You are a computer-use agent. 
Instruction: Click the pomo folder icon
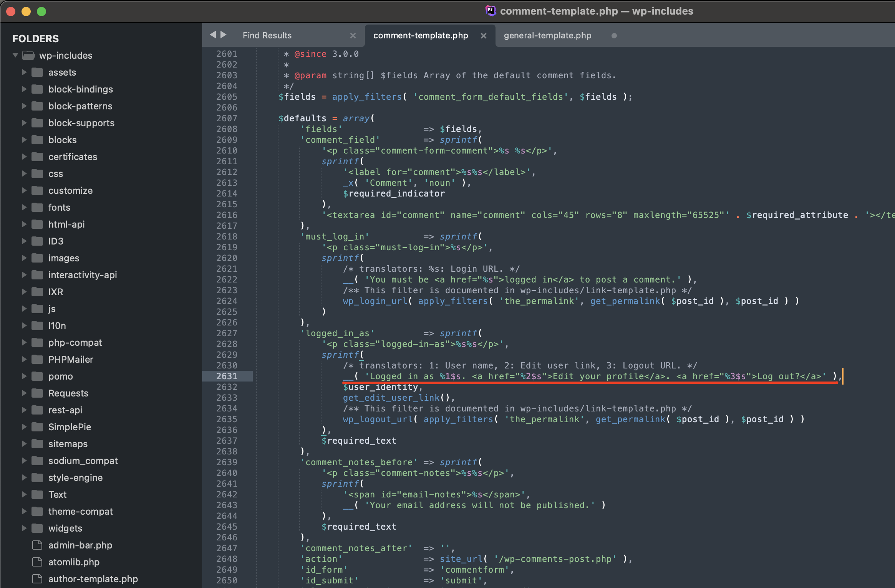point(37,376)
